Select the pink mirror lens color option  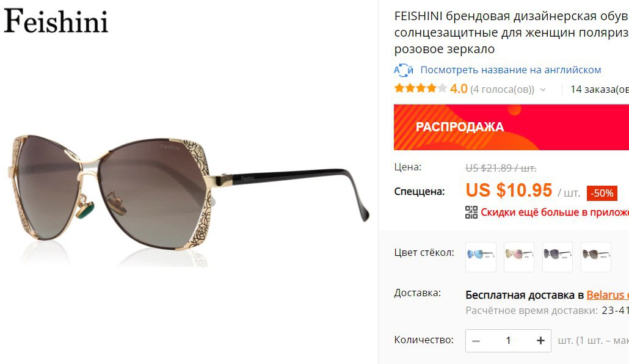519,257
